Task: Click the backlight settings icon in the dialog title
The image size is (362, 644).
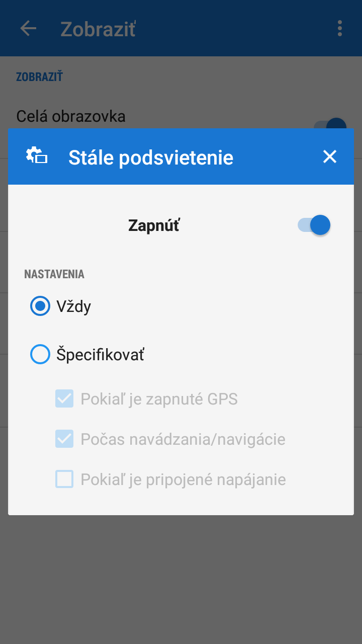Action: [x=37, y=156]
